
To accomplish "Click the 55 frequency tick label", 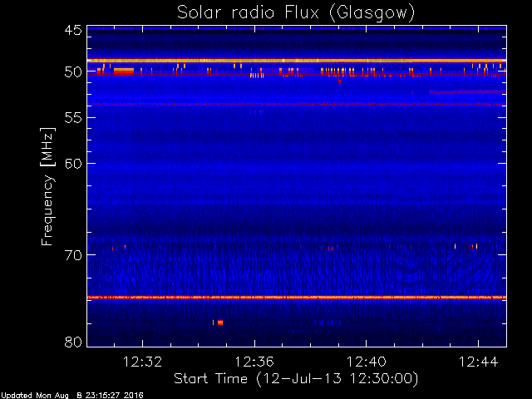I will click(x=73, y=118).
